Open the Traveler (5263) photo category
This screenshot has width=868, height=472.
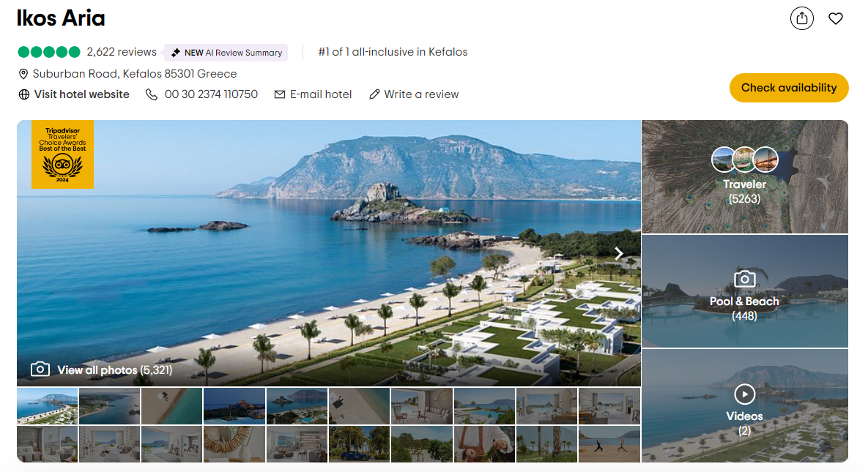point(744,176)
